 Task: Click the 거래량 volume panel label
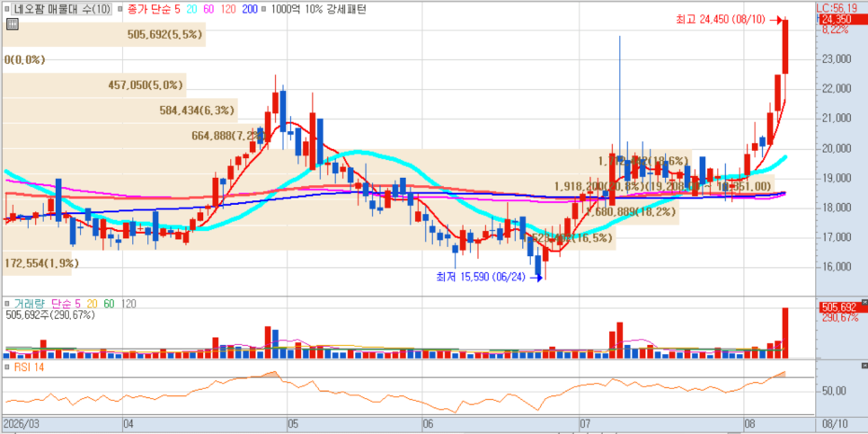click(30, 304)
